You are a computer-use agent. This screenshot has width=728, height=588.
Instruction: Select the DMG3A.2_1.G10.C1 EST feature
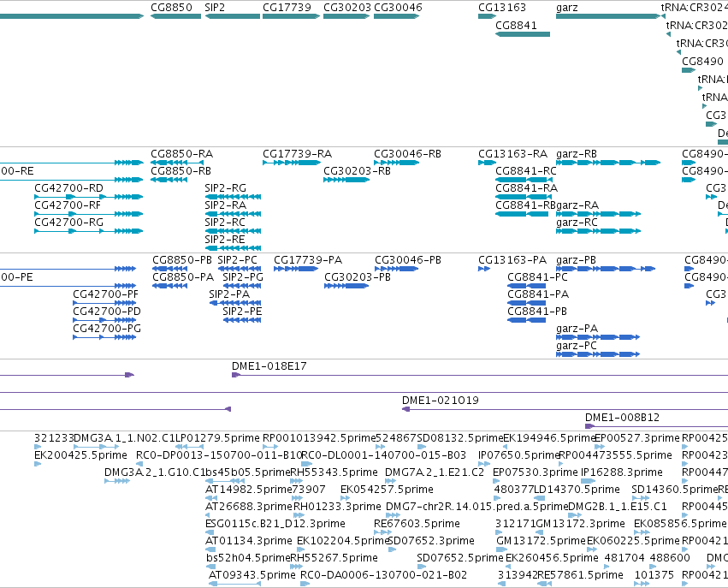(x=117, y=481)
